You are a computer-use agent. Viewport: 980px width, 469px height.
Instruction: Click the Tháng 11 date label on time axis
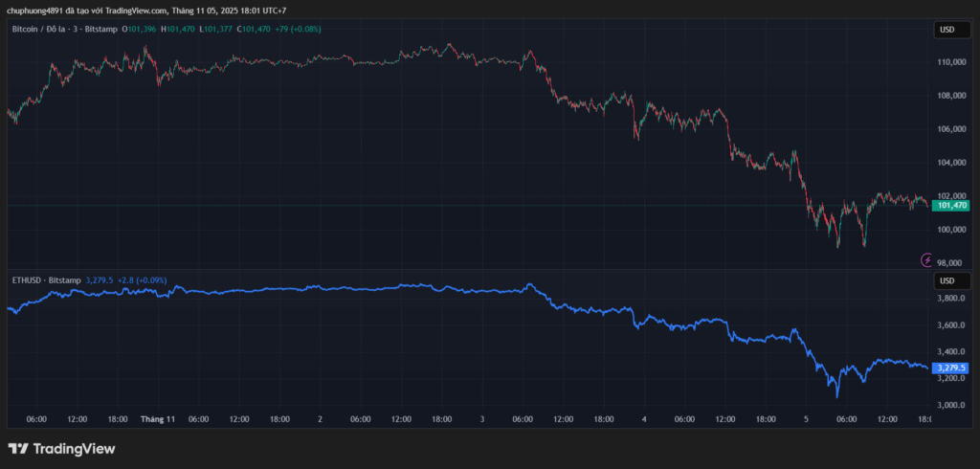coord(158,419)
